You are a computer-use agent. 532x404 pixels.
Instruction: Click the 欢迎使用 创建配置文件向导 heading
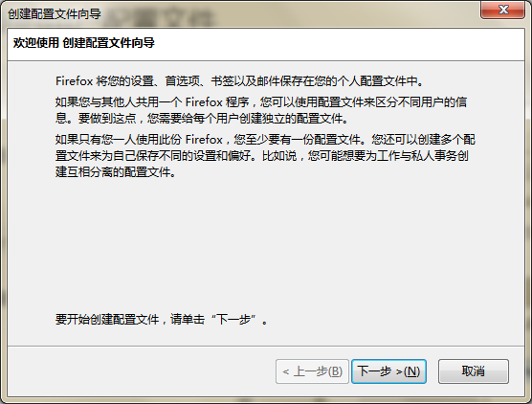[x=84, y=43]
